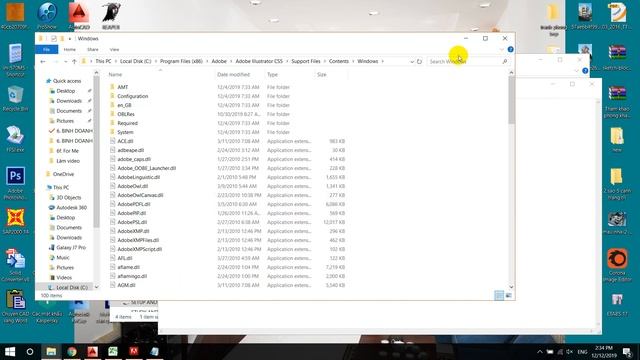Select the System folder
The image size is (640, 360).
[125, 132]
